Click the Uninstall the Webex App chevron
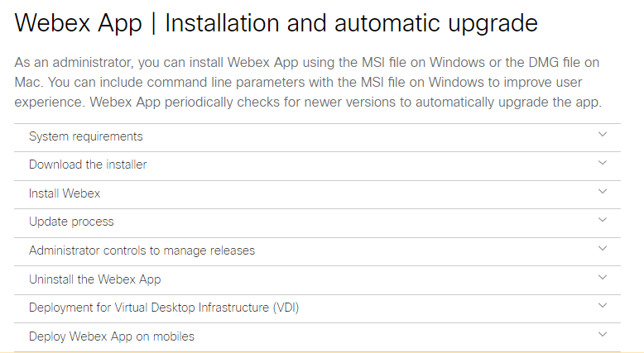Viewport: 644px width, 353px height. (603, 278)
